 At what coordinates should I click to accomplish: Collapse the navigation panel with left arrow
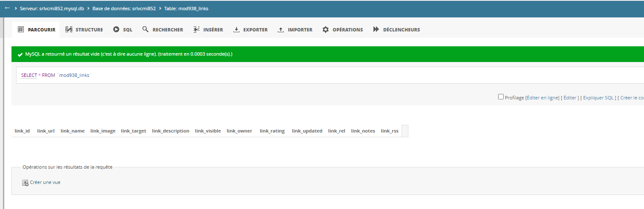pos(7,8)
